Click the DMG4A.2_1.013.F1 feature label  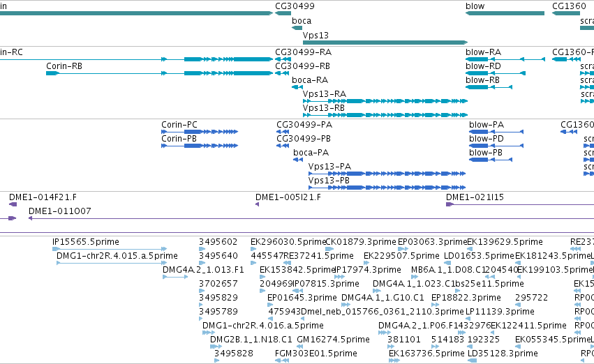203,270
